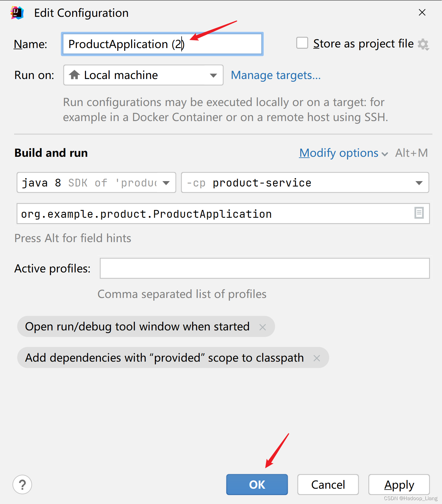Viewport: 442px width, 504px height.
Task: Click the Cancel button
Action: 328,484
